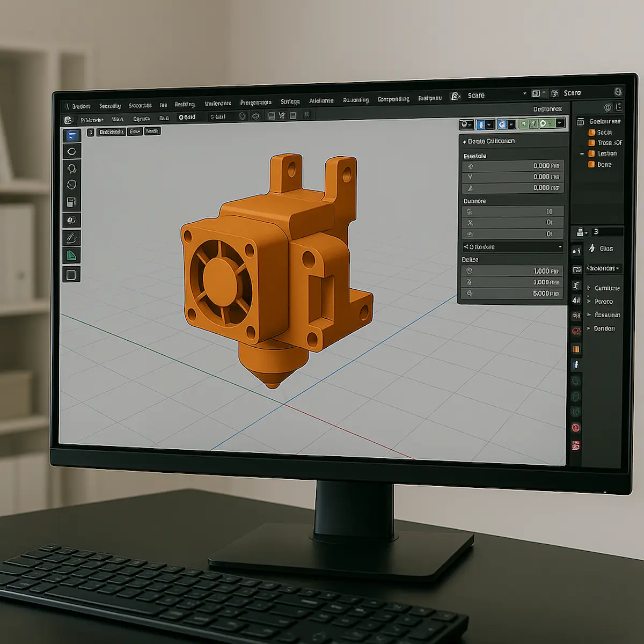Open the second properties tab icon
The image size is (644, 644).
576,269
